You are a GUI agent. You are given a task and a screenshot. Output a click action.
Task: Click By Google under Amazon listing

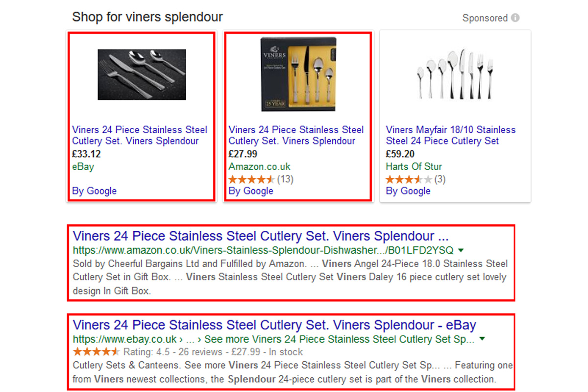tap(251, 191)
